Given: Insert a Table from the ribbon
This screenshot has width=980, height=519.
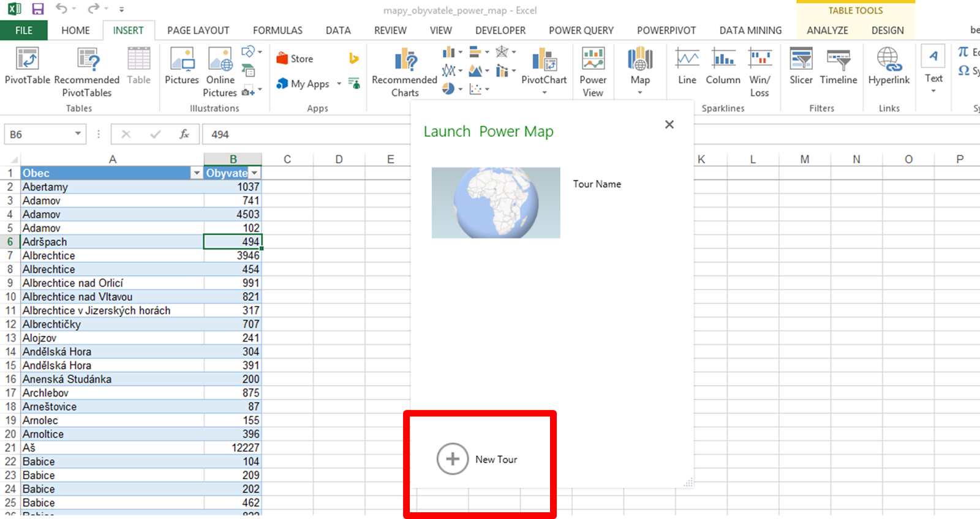Looking at the screenshot, I should tap(139, 66).
